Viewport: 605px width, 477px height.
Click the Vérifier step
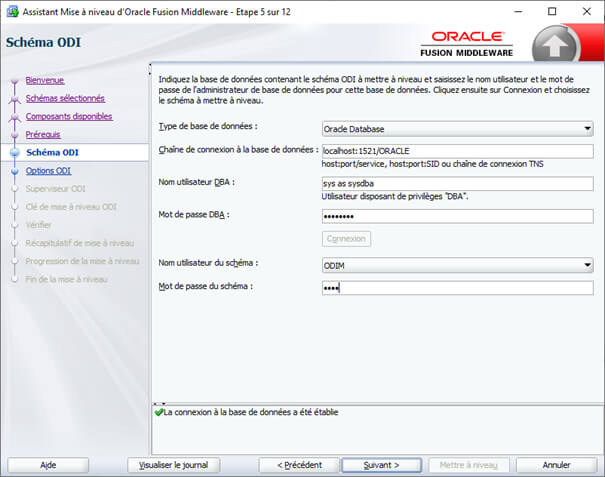pyautogui.click(x=38, y=225)
